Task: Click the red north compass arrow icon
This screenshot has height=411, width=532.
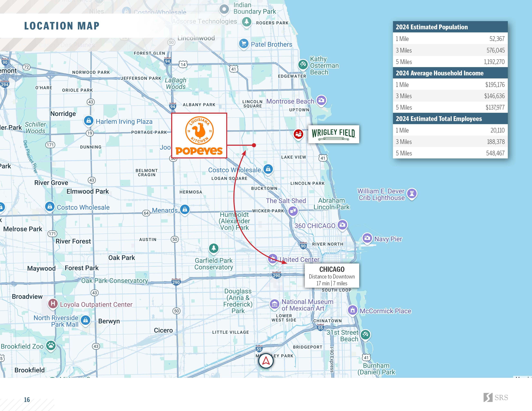Action: coord(266,361)
